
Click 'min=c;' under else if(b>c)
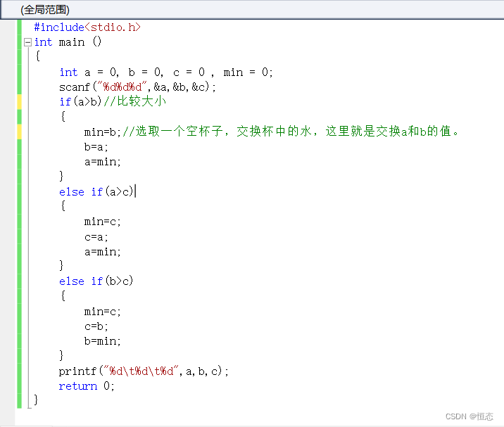click(x=103, y=312)
